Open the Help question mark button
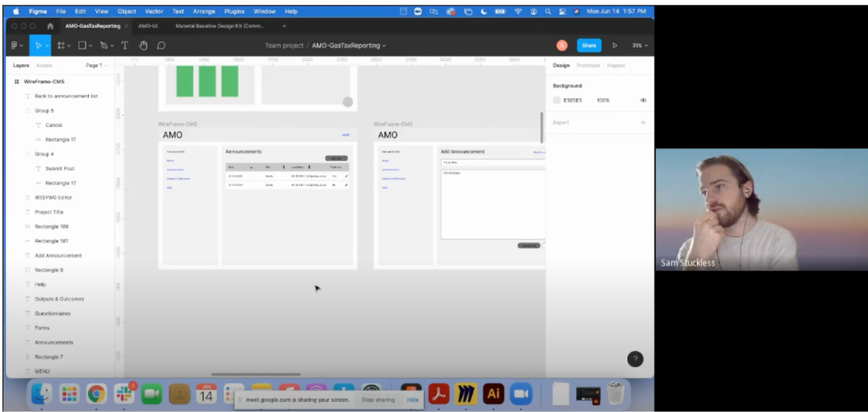Image resolution: width=868 pixels, height=412 pixels. pyautogui.click(x=635, y=359)
